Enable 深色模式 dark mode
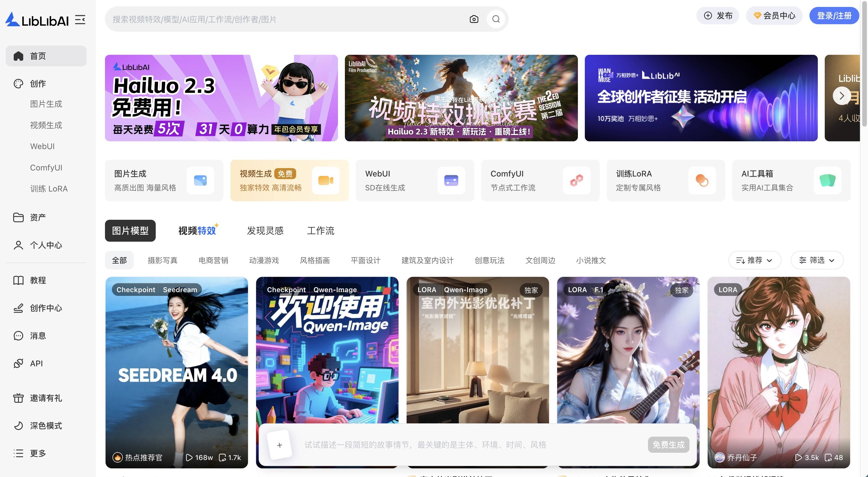The width and height of the screenshot is (868, 477). click(46, 426)
